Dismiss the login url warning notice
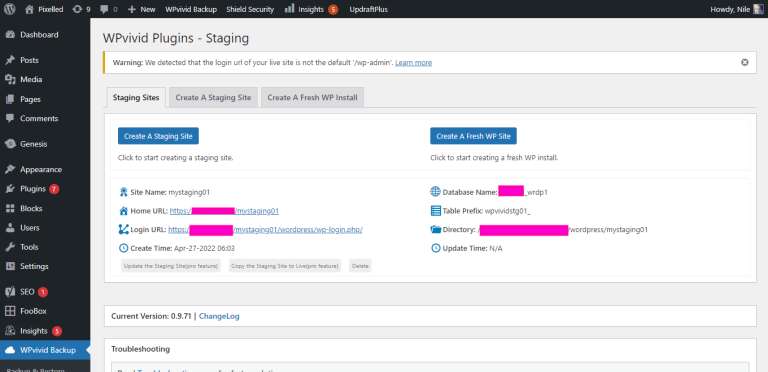The height and width of the screenshot is (372, 768). pyautogui.click(x=744, y=62)
